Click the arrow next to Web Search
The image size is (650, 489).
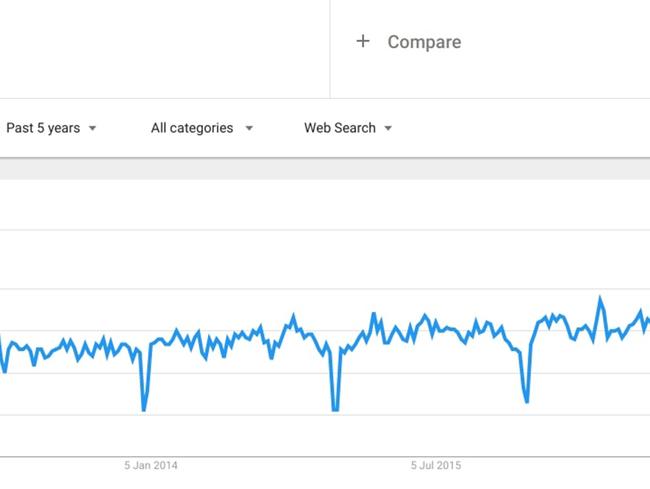[388, 128]
